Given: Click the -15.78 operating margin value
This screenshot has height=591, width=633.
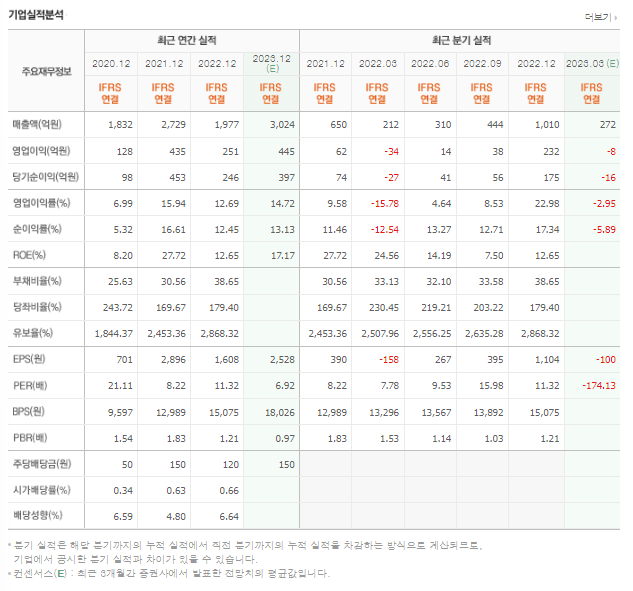Looking at the screenshot, I should click(385, 203).
